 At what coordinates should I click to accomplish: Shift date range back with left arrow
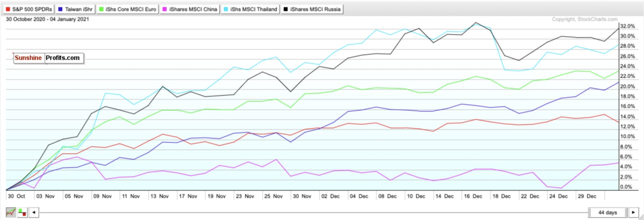[34, 213]
